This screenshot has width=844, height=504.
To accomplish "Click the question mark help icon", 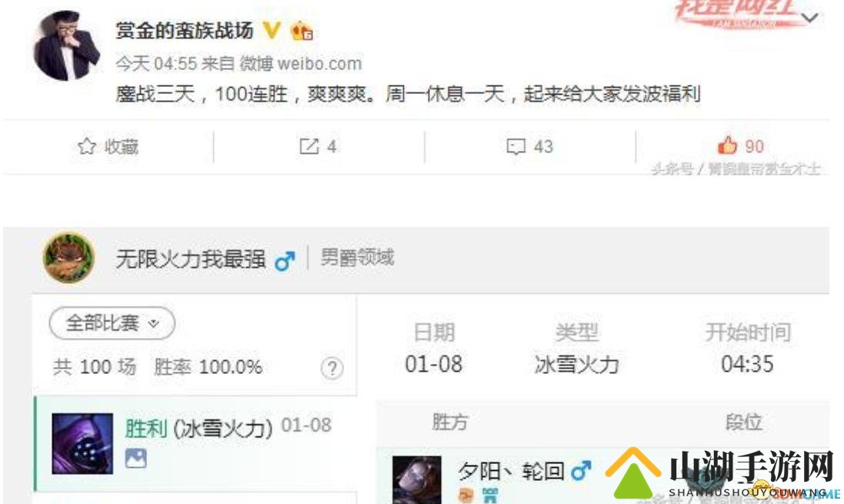I will [x=332, y=369].
